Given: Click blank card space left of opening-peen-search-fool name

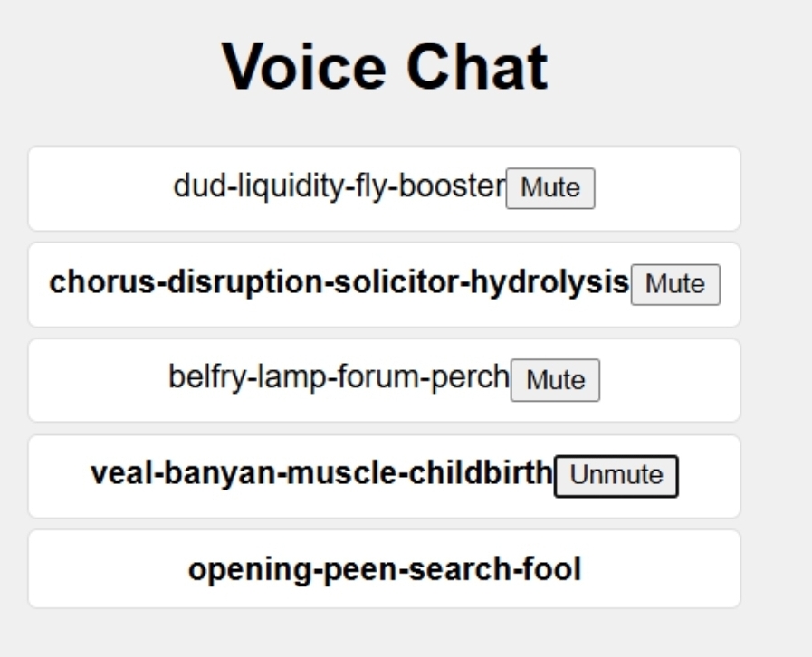Looking at the screenshot, I should [x=109, y=570].
